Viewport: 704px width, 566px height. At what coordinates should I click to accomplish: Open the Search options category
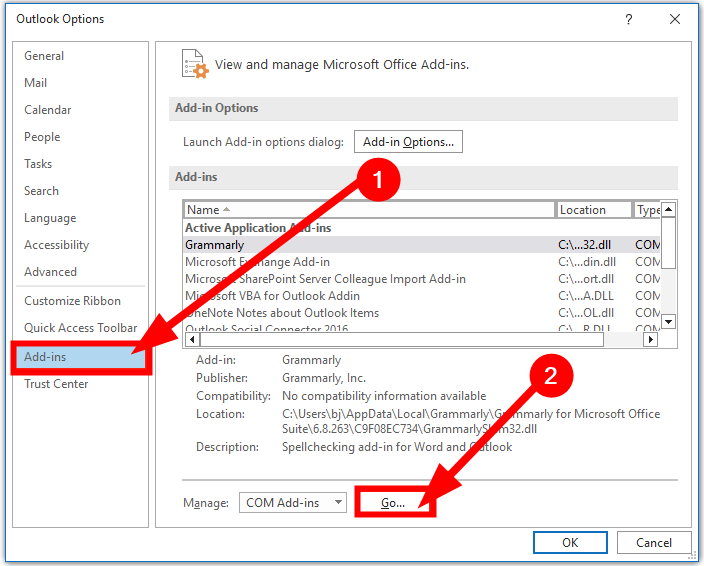tap(41, 191)
